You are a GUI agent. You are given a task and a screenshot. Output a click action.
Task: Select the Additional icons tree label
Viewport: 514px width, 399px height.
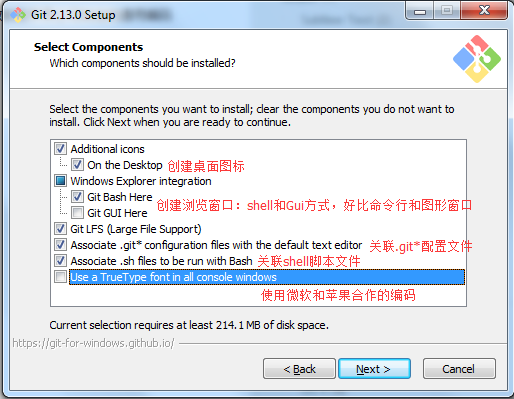pos(107,149)
